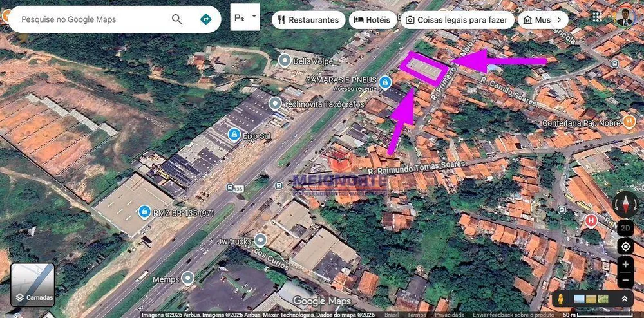Click the R. Raimundo Tomás Soares street label
The height and width of the screenshot is (318, 644).
pos(416,167)
